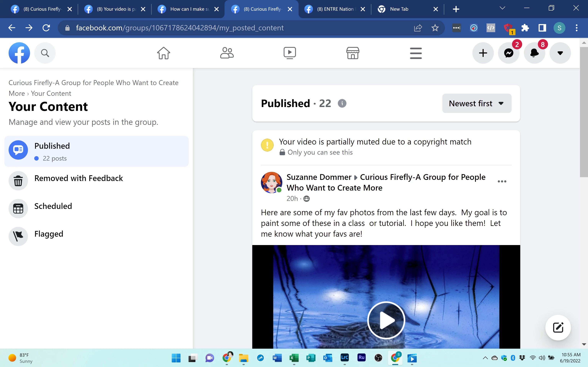Open the Marketplace storefront icon
The width and height of the screenshot is (588, 367).
coord(353,53)
